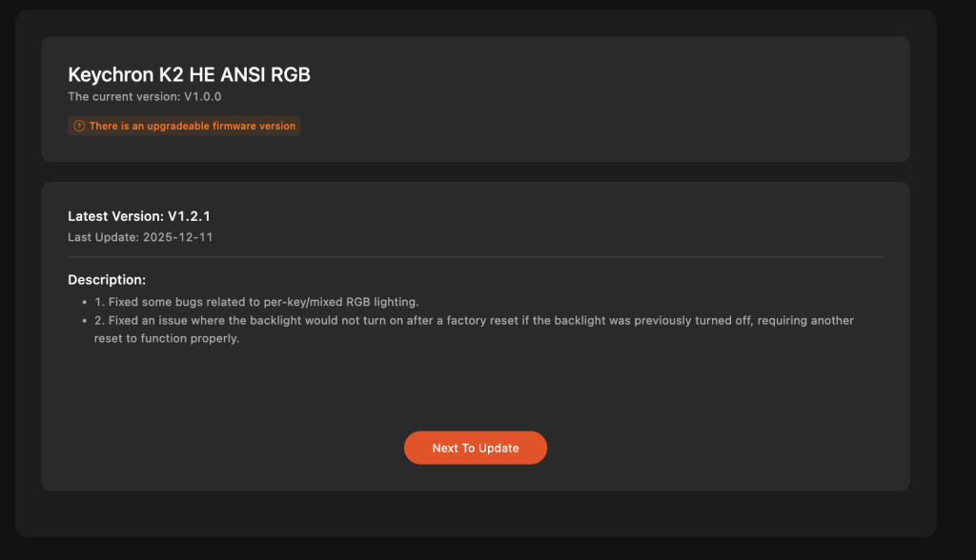The height and width of the screenshot is (560, 976).
Task: Click the Latest Version heading label
Action: pos(115,216)
